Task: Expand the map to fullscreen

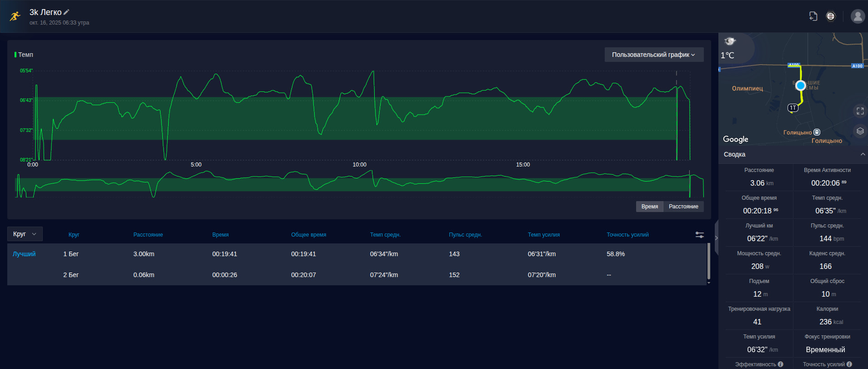Action: pyautogui.click(x=860, y=111)
